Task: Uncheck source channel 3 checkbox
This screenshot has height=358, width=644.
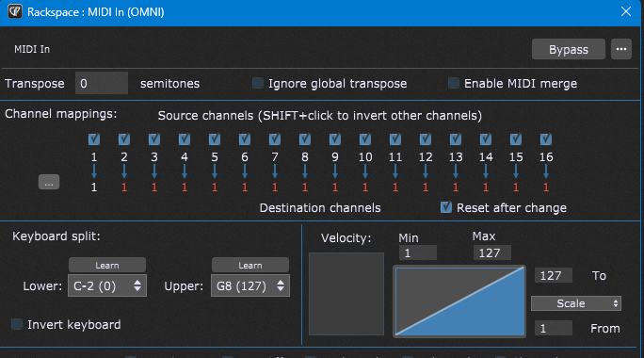Action: point(154,138)
